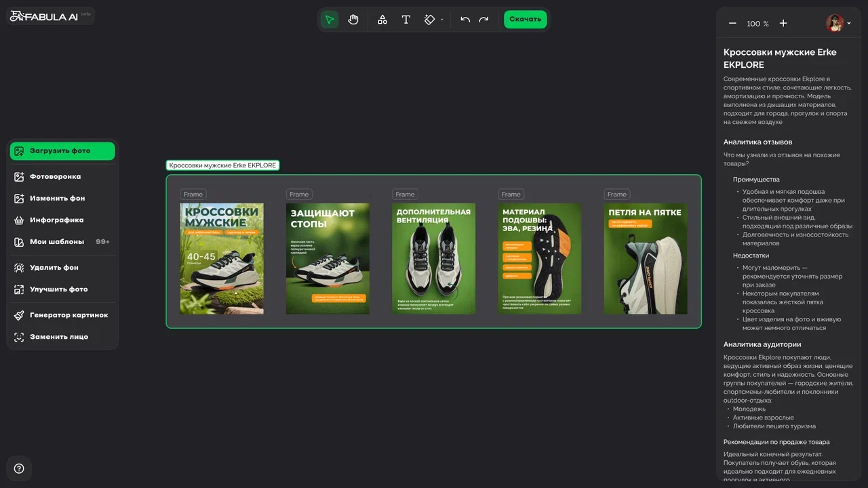Expand the chevron next to the avatar
Viewport: 868px width, 488px height.
[849, 24]
